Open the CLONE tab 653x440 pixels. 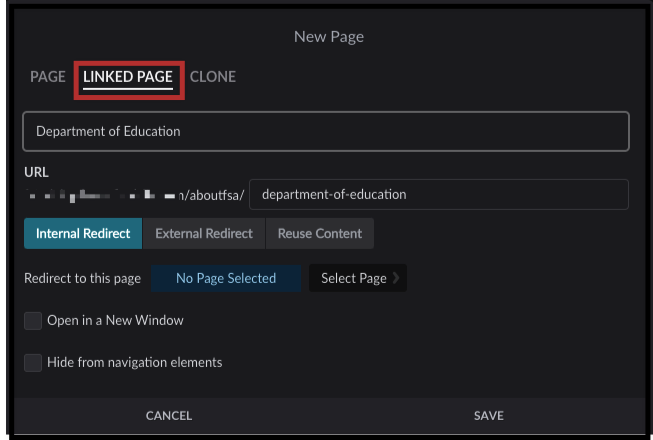tap(213, 76)
